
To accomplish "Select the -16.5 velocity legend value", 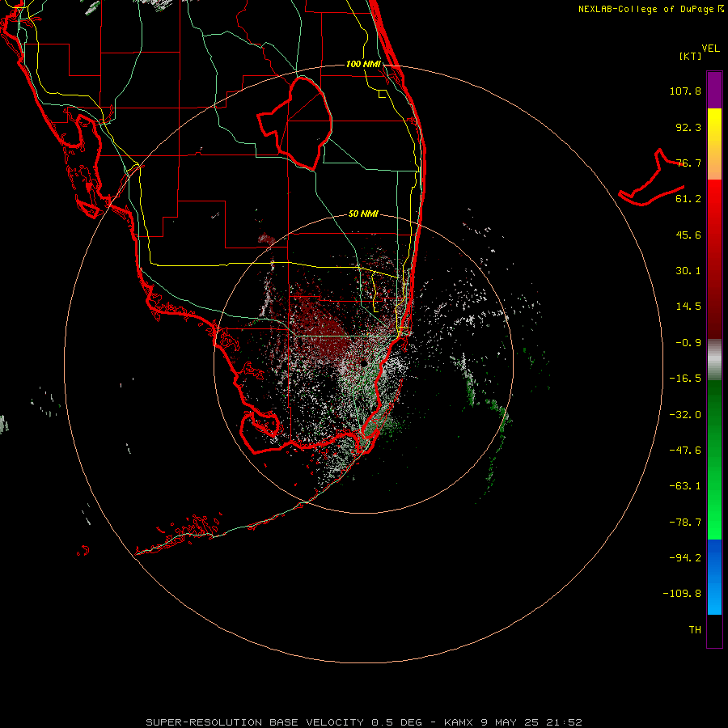I will click(685, 379).
